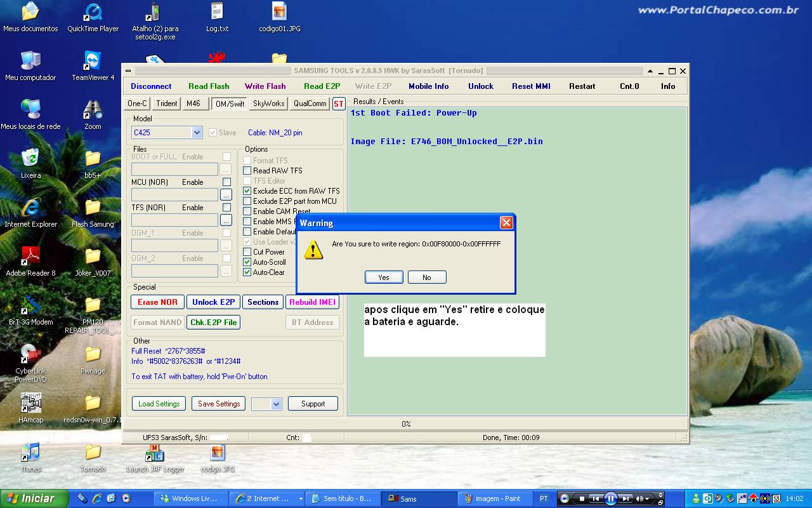
Task: Click the Unlock E2P button
Action: [x=214, y=302]
